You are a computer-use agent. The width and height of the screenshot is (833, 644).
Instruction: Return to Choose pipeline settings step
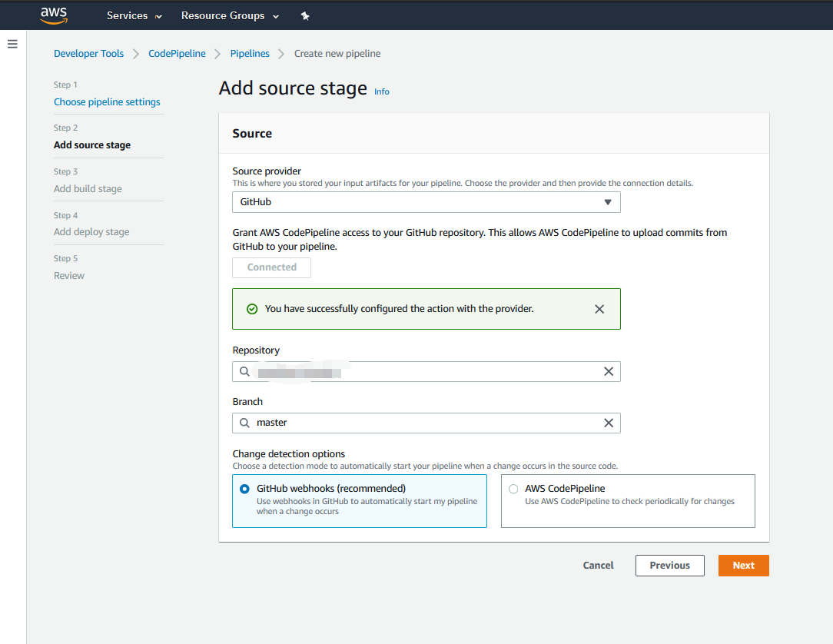click(107, 102)
